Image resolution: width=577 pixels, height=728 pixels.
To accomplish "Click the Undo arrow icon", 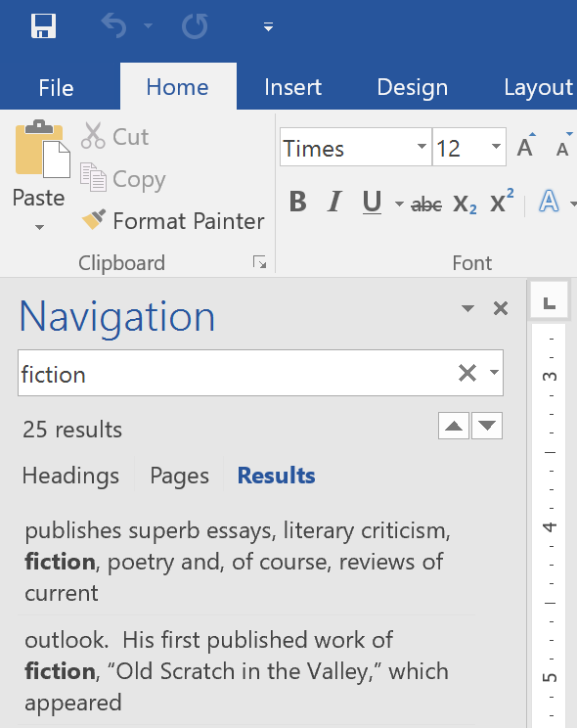I will click(x=113, y=25).
